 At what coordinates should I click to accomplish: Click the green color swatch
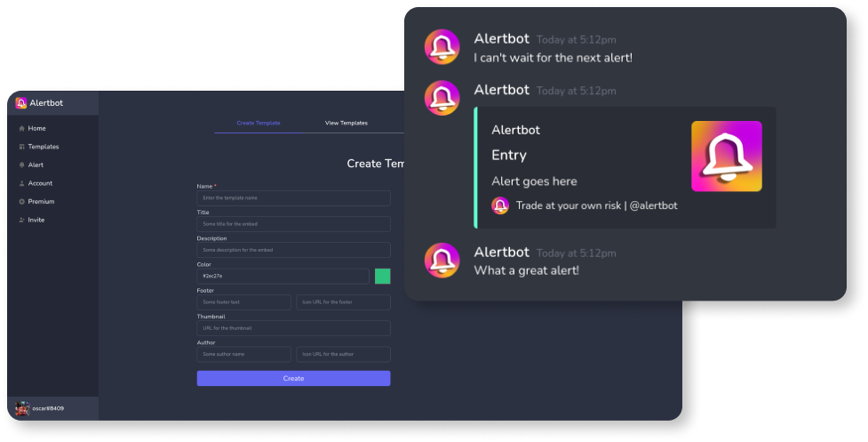(x=383, y=276)
